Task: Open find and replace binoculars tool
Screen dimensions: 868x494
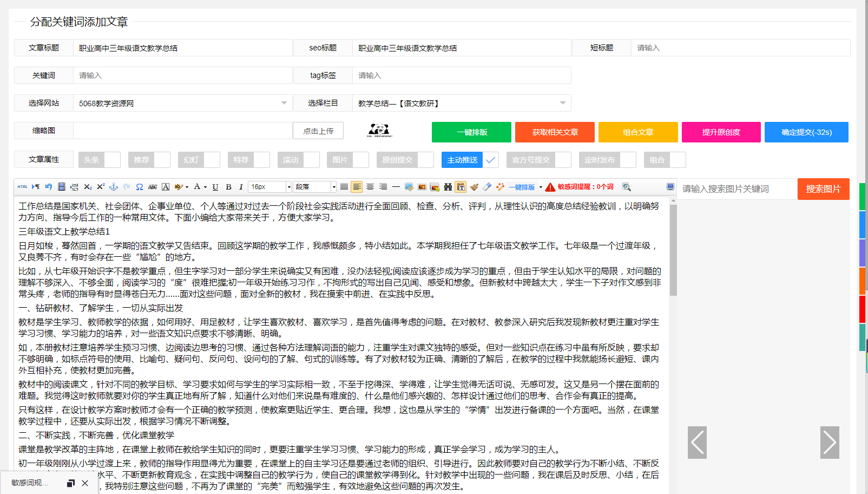Action: click(448, 187)
